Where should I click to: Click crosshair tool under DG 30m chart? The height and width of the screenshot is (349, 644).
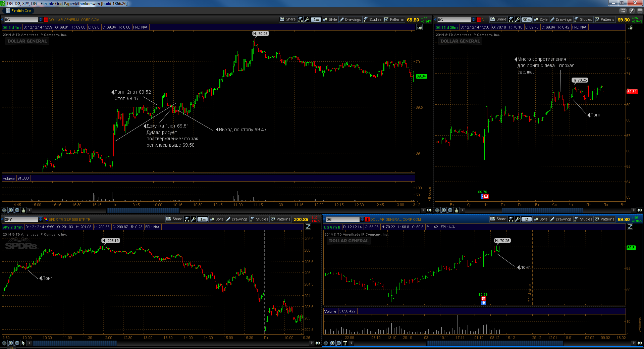click(x=437, y=210)
